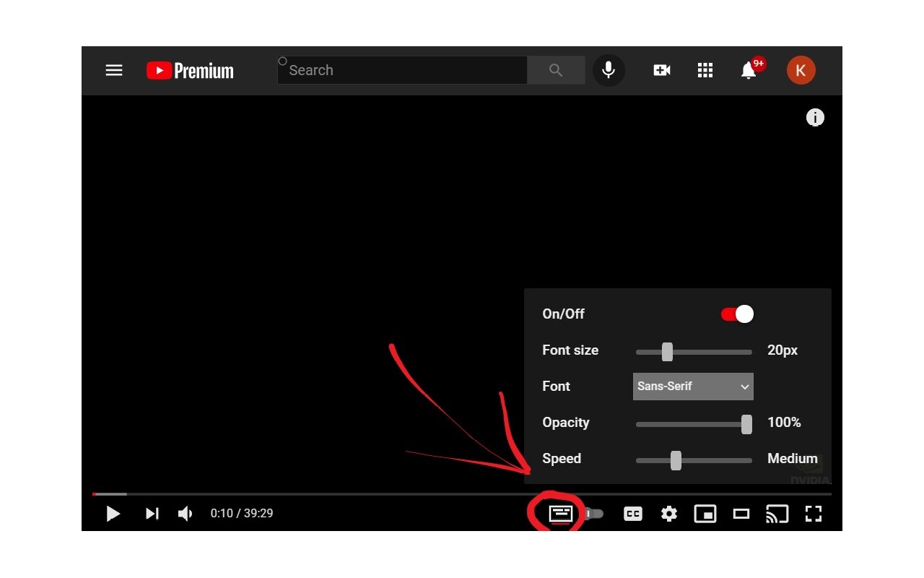Open the hamburger guide menu

[x=114, y=70]
